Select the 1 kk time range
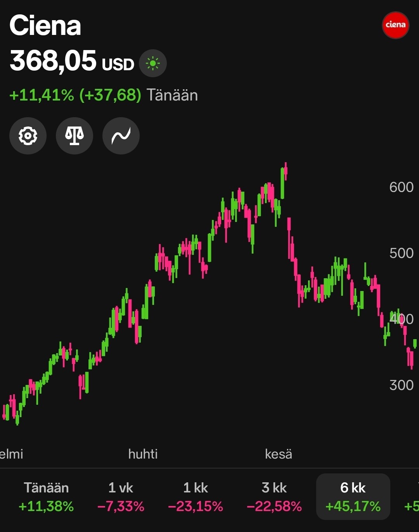419x532 pixels. (196, 497)
